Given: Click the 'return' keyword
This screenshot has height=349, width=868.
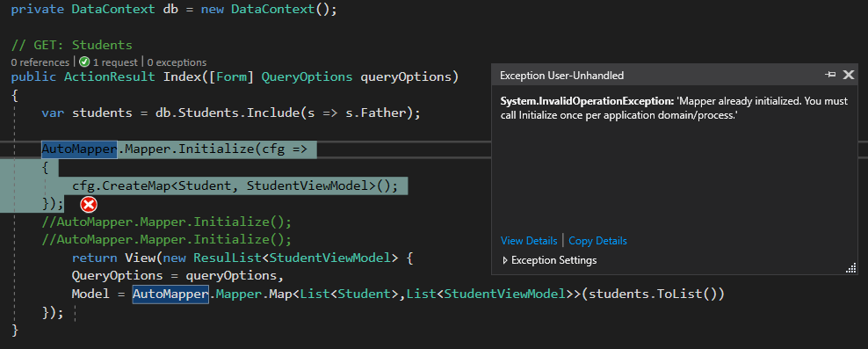Looking at the screenshot, I should tap(94, 258).
